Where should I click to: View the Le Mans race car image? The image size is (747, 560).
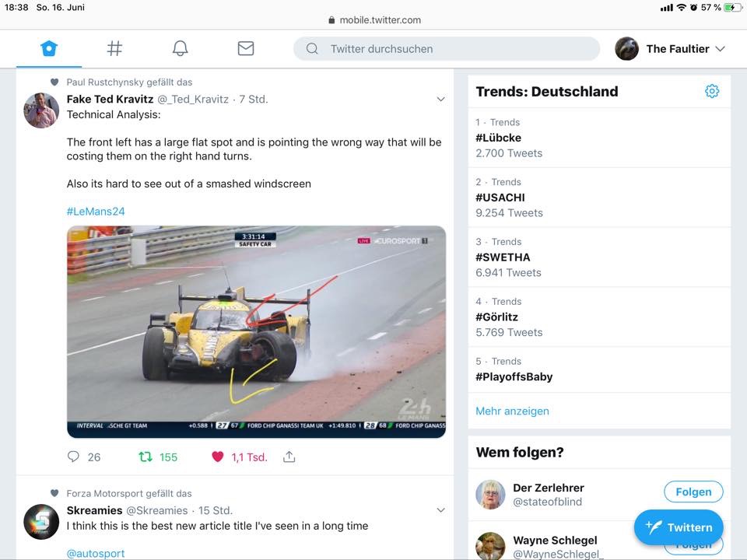(x=256, y=331)
